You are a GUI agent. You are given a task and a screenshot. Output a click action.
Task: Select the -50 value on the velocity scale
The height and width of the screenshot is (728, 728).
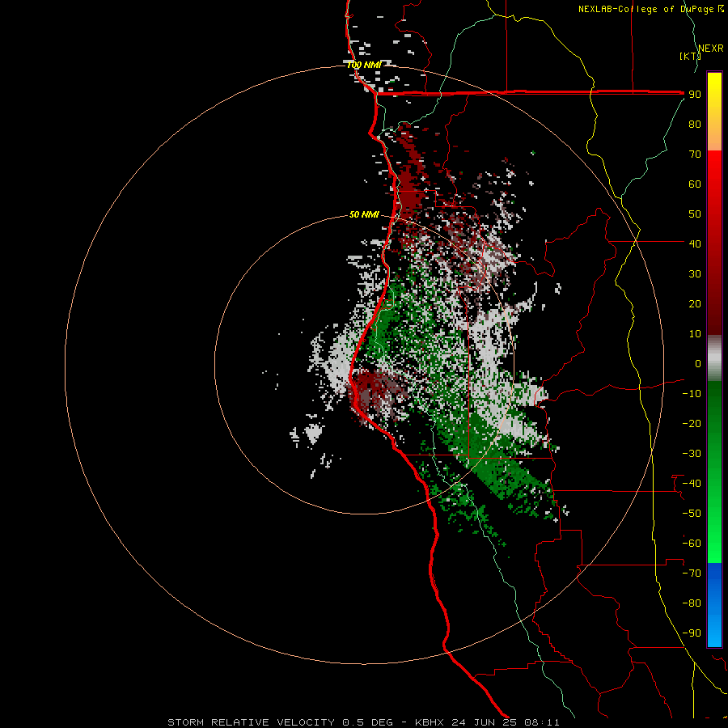[692, 514]
